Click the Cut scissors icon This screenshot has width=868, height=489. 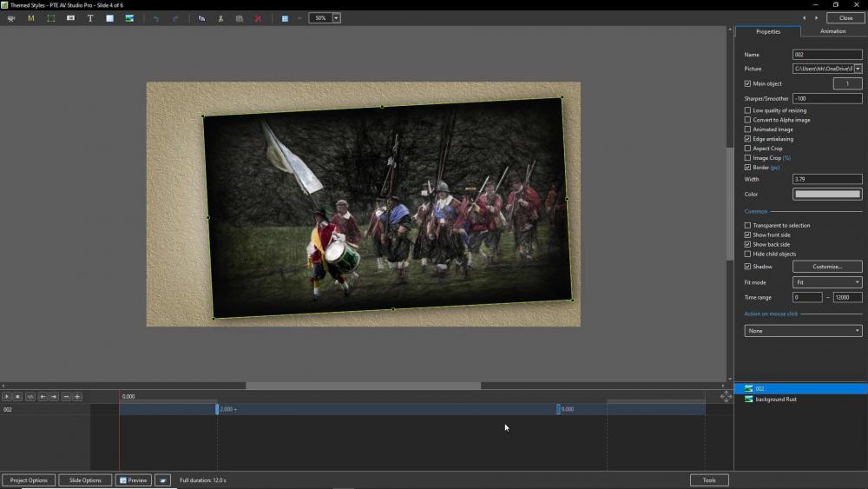[220, 18]
